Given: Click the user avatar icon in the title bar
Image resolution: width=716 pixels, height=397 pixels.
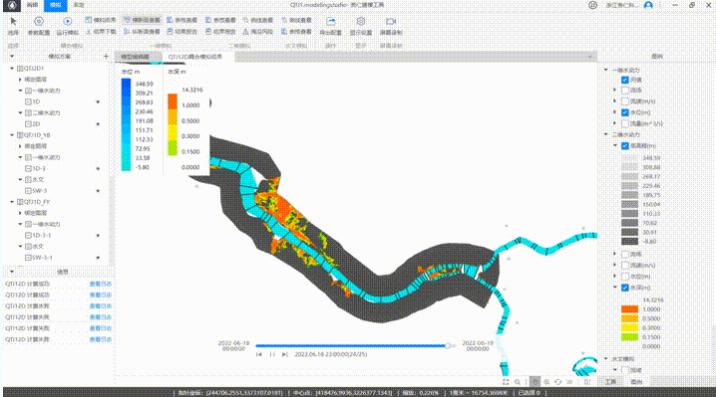Looking at the screenshot, I should 648,5.
